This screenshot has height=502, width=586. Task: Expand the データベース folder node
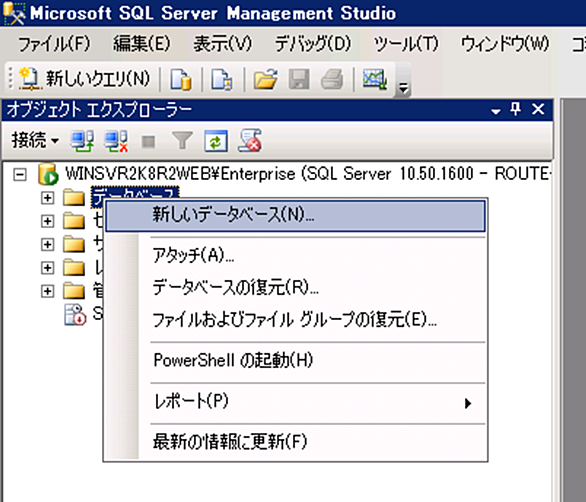pyautogui.click(x=47, y=198)
